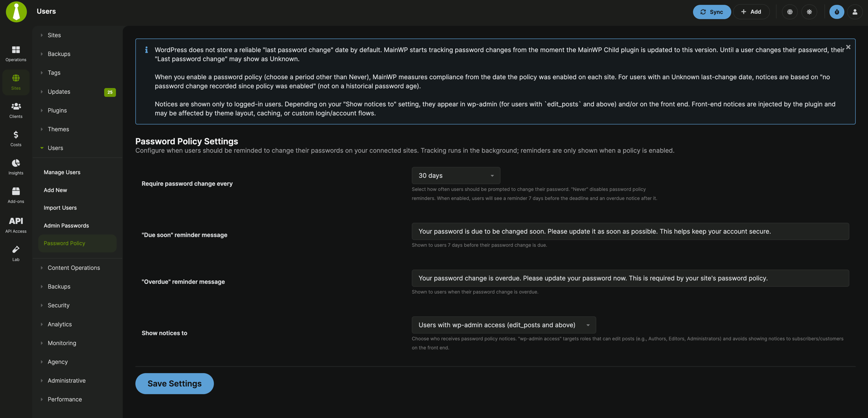View Costs from the sidebar
Viewport: 868px width, 418px height.
pos(15,138)
